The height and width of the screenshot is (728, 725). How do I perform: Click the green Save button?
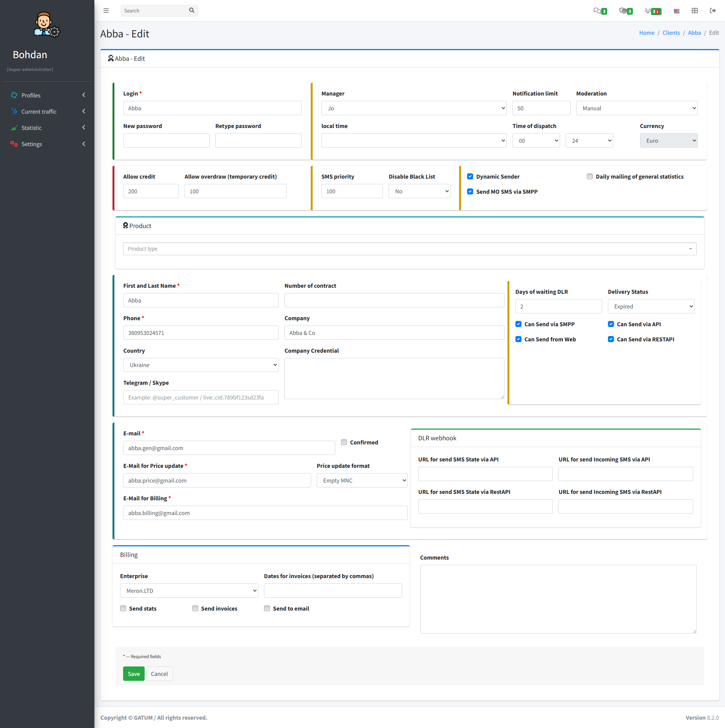click(x=134, y=674)
